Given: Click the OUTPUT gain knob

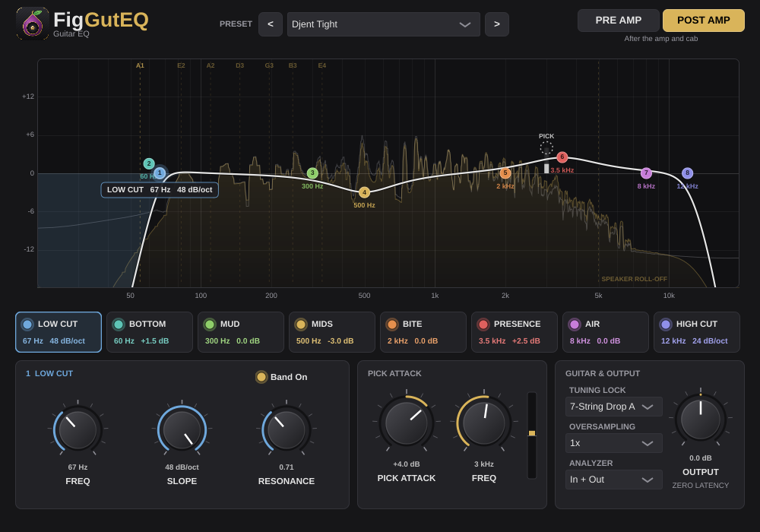Looking at the screenshot, I should [x=701, y=418].
